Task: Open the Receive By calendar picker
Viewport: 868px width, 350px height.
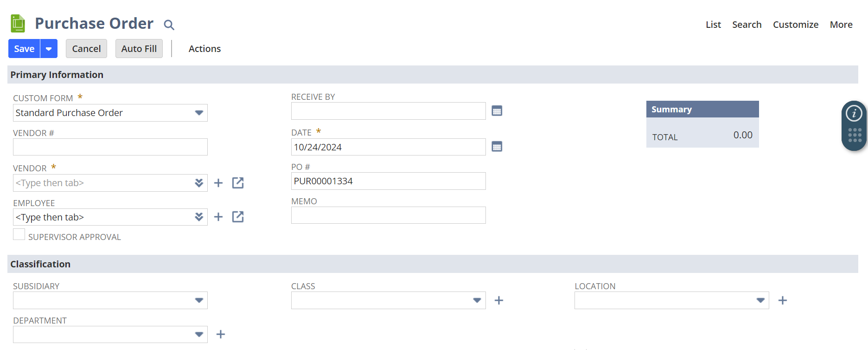Action: click(x=497, y=111)
